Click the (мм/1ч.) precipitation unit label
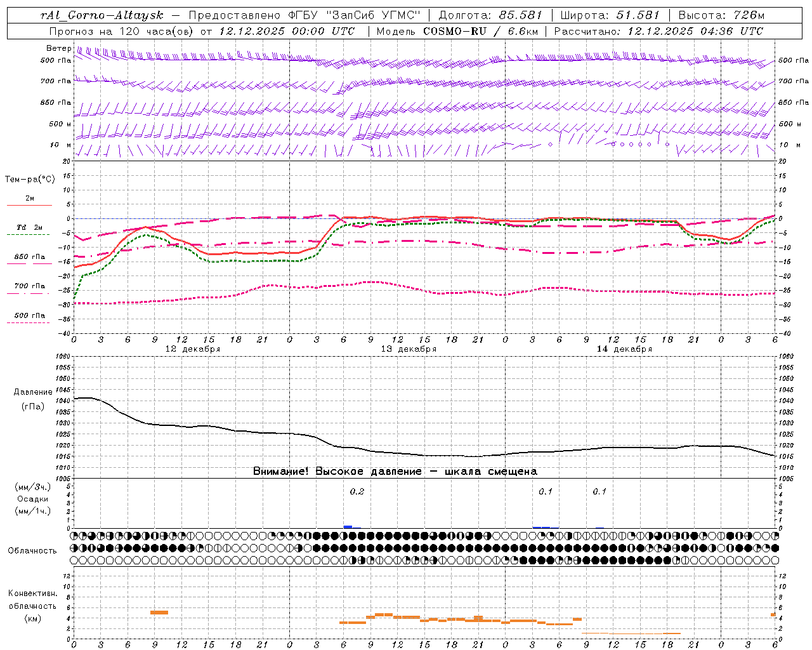The height and width of the screenshot is (650, 812). 33,511
